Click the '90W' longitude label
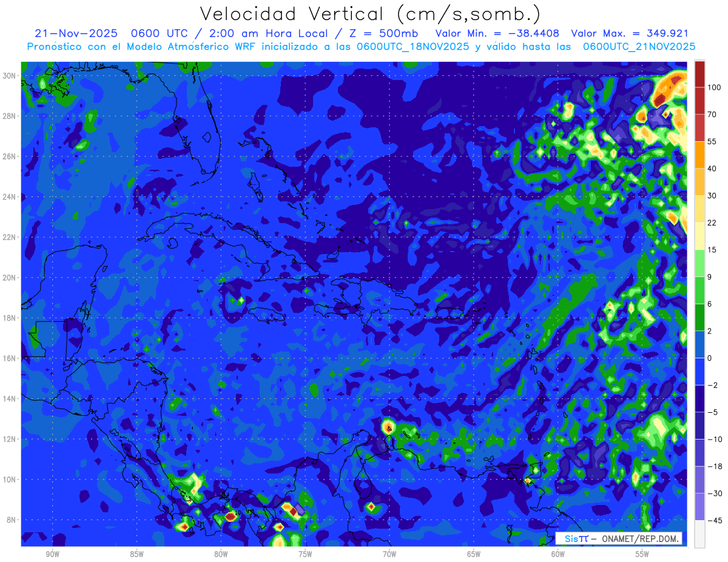This screenshot has width=728, height=562. pyautogui.click(x=52, y=555)
